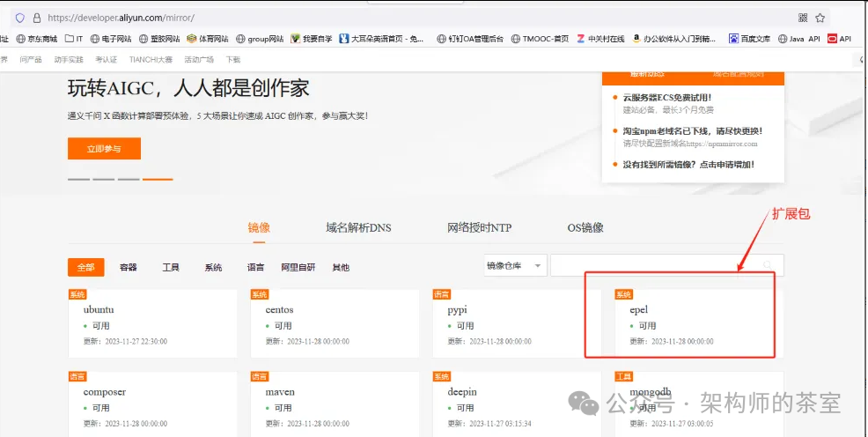Filter mirrors by 容器 category
The width and height of the screenshot is (868, 437).
(129, 268)
